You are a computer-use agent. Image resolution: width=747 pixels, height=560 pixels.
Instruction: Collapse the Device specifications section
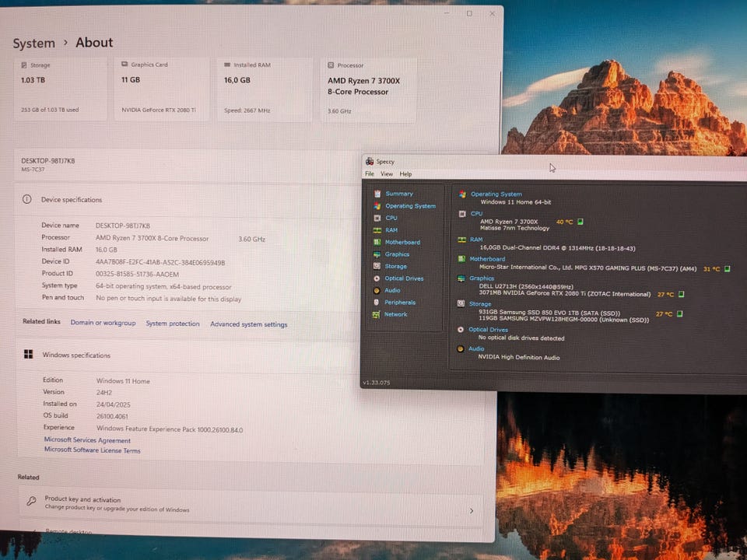188,200
